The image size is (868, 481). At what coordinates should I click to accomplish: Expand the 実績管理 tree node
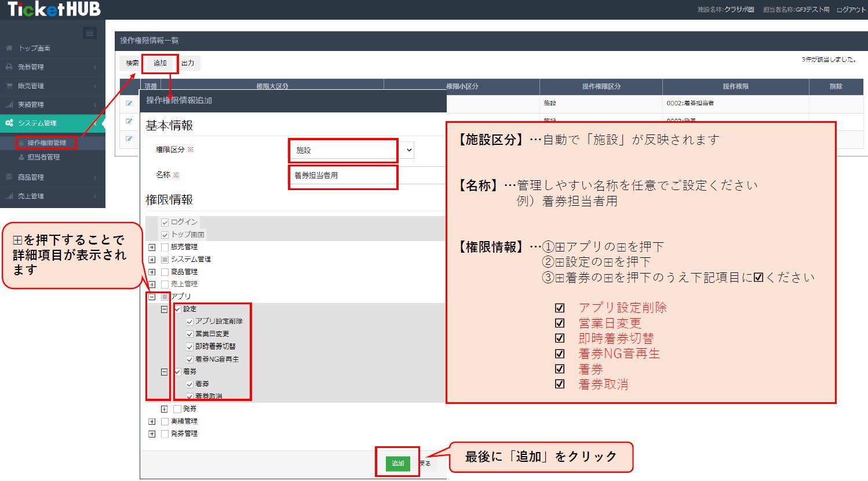point(152,421)
